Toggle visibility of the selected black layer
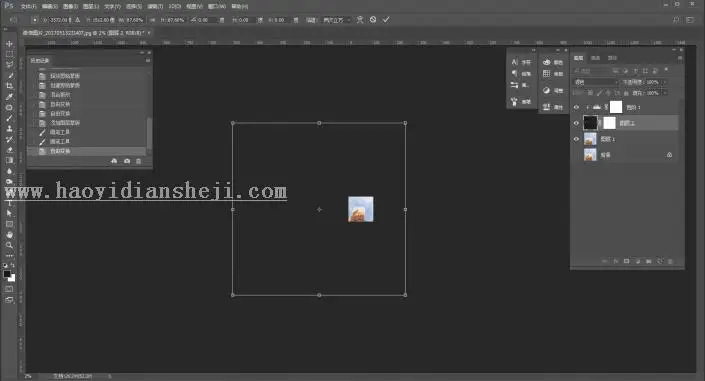The width and height of the screenshot is (705, 381). coord(576,123)
